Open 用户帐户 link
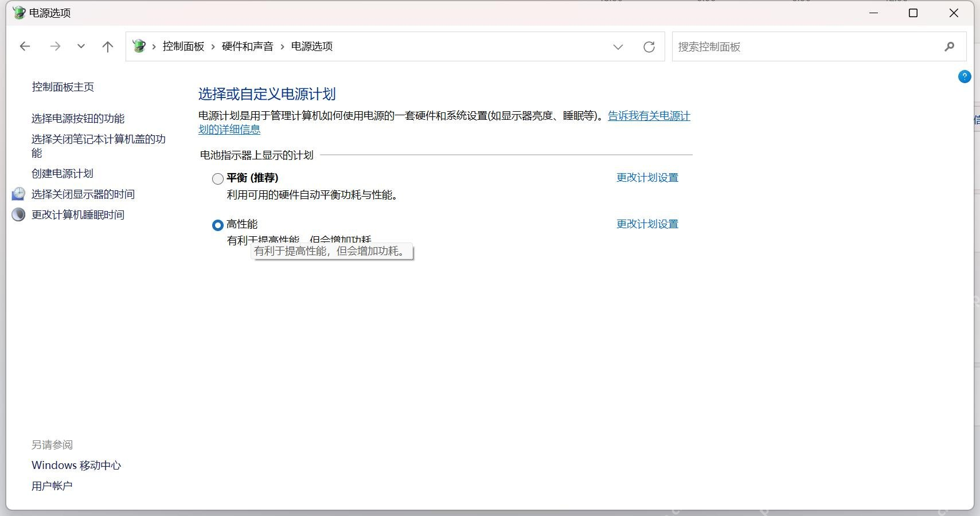 52,486
